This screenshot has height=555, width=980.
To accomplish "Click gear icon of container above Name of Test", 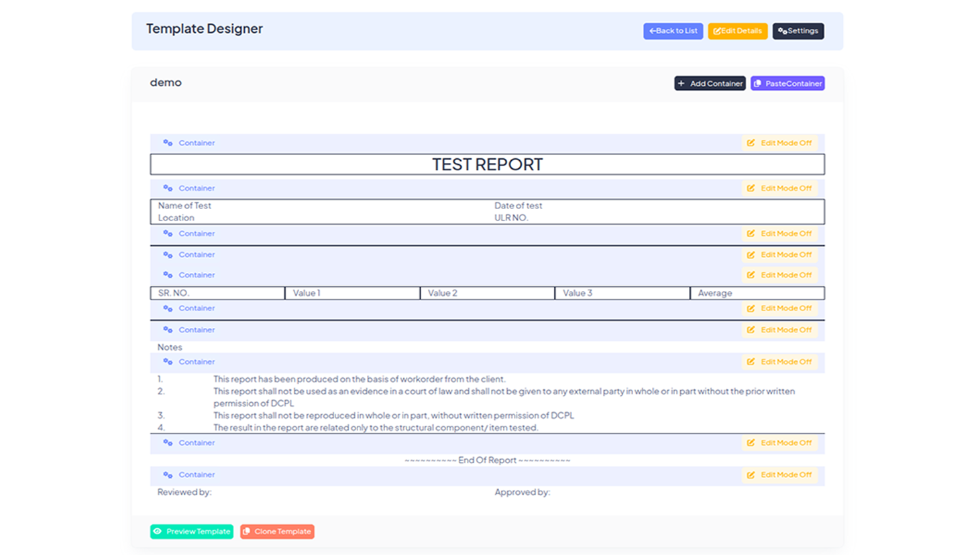I will tap(168, 188).
